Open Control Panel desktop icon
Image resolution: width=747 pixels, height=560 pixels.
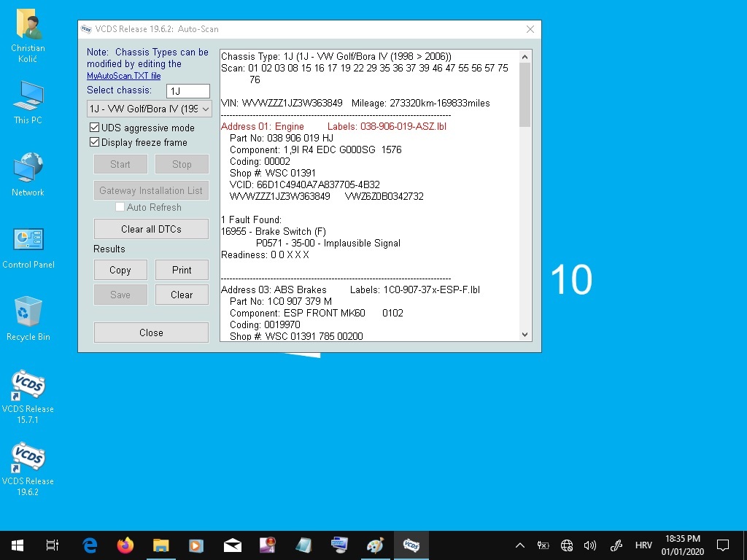(28, 248)
